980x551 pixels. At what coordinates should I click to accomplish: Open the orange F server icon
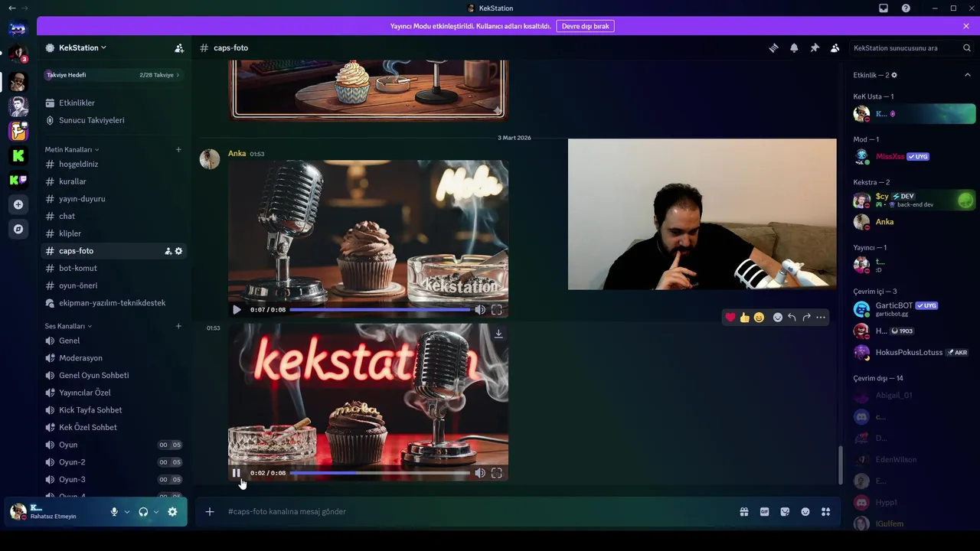pyautogui.click(x=18, y=131)
